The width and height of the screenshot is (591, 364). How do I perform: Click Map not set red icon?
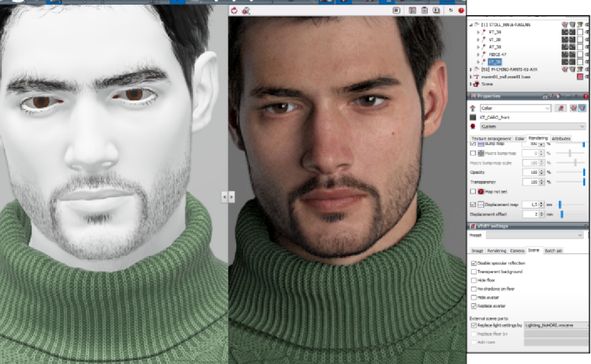click(481, 192)
